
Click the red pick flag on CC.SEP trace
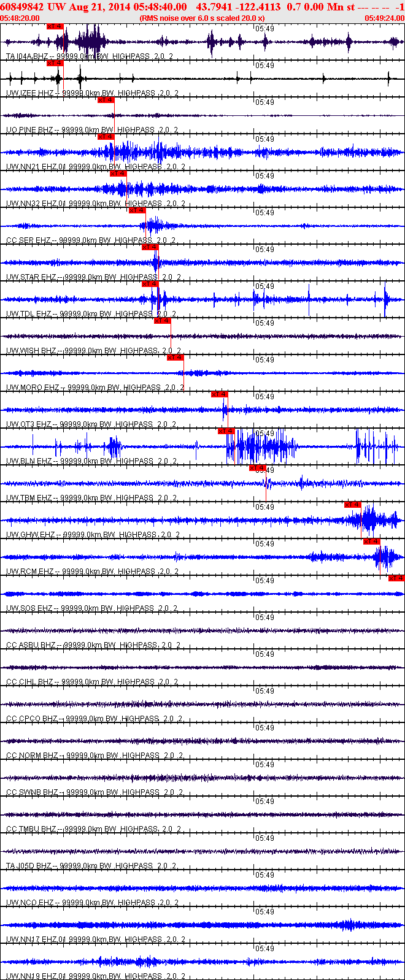[137, 210]
